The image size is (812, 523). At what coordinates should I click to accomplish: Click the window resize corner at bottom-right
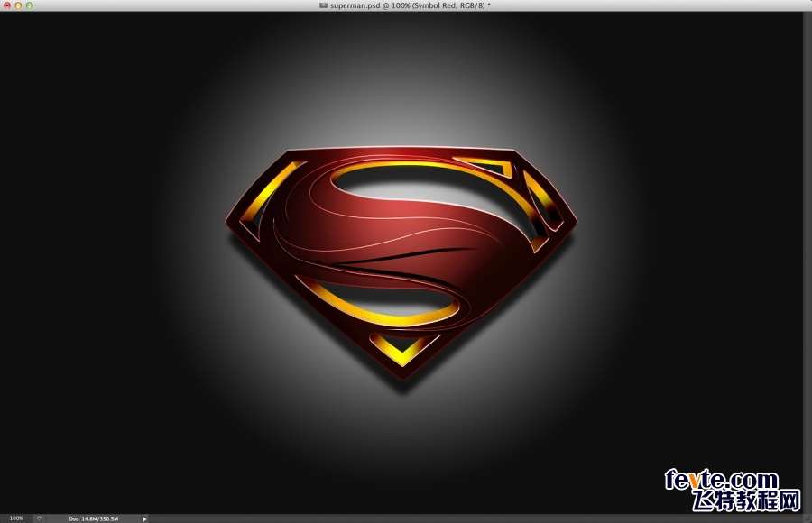[807, 518]
